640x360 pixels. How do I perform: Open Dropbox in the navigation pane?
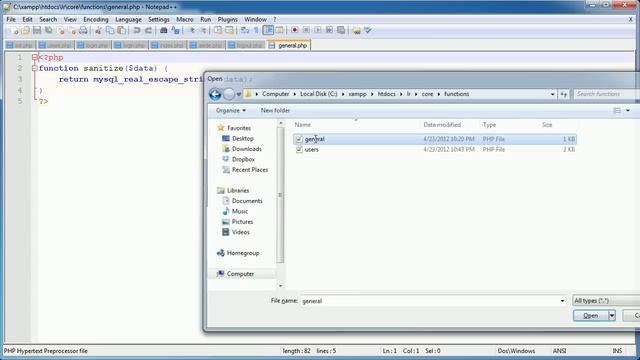[239, 159]
